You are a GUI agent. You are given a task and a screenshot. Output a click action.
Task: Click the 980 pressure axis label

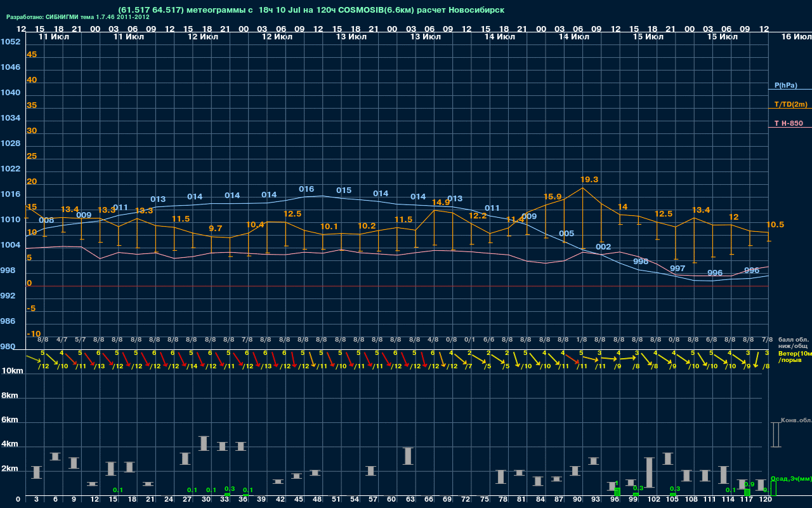8,347
